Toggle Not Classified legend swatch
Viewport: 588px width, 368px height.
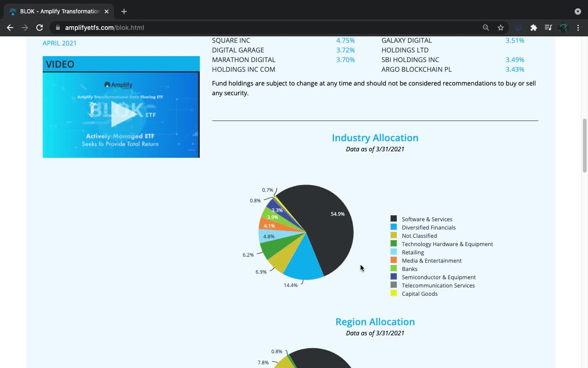coord(394,235)
